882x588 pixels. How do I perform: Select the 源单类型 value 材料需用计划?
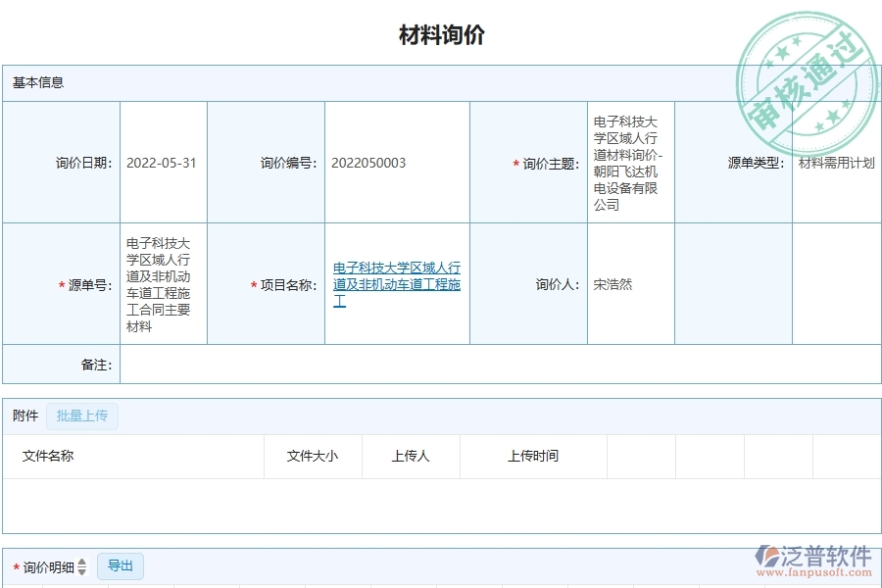pyautogui.click(x=838, y=164)
